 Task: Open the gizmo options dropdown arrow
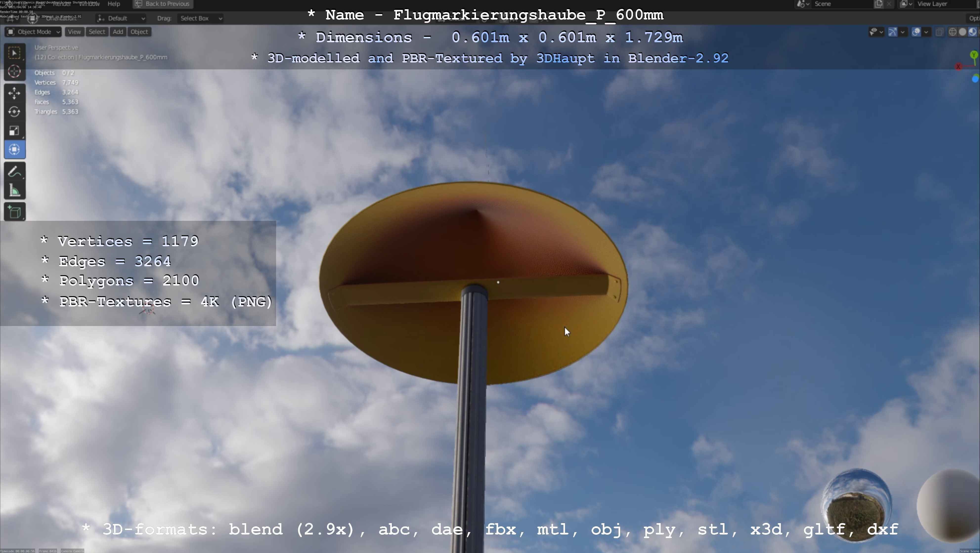point(902,32)
